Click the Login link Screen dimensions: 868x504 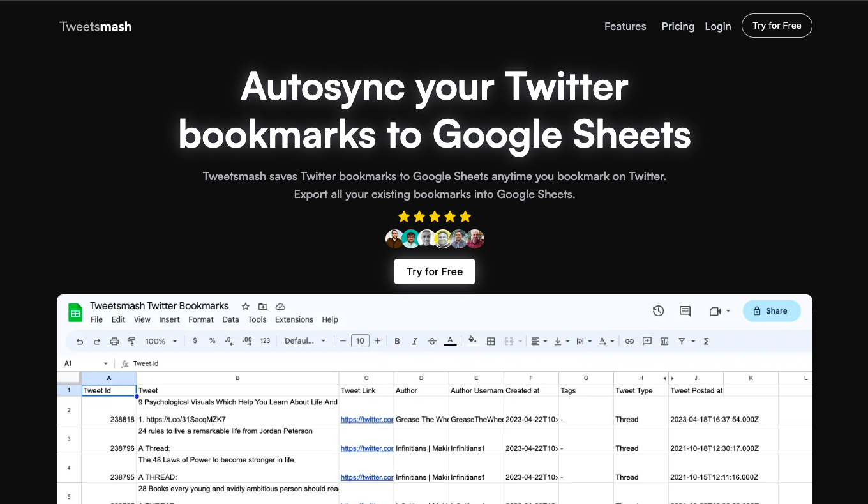[718, 26]
